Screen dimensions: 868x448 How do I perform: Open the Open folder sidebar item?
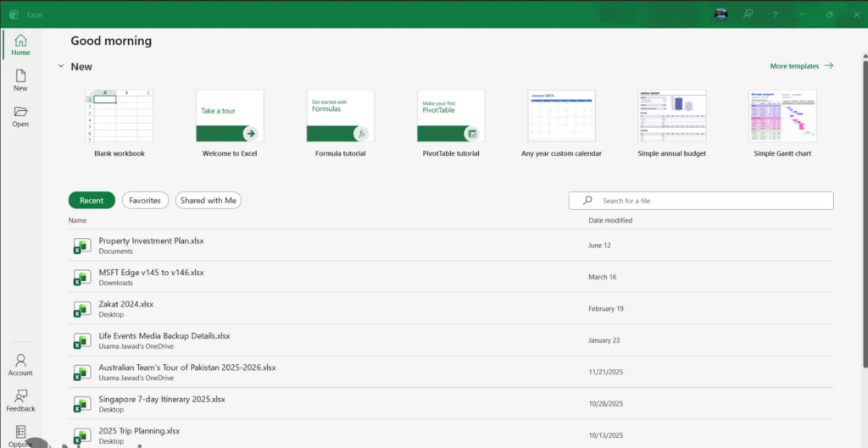(x=20, y=117)
